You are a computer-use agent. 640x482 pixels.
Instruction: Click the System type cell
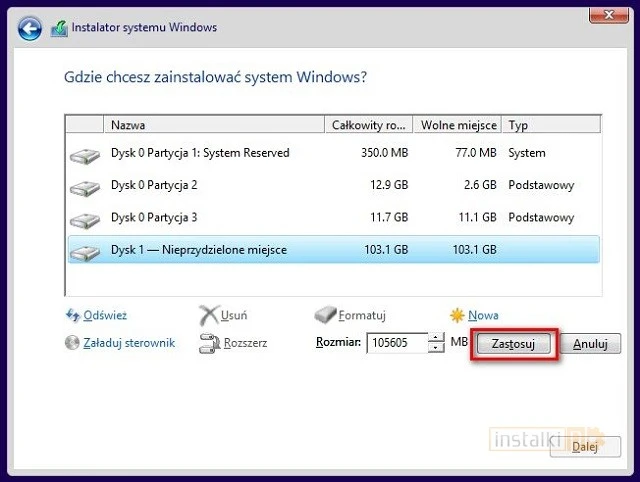(527, 153)
